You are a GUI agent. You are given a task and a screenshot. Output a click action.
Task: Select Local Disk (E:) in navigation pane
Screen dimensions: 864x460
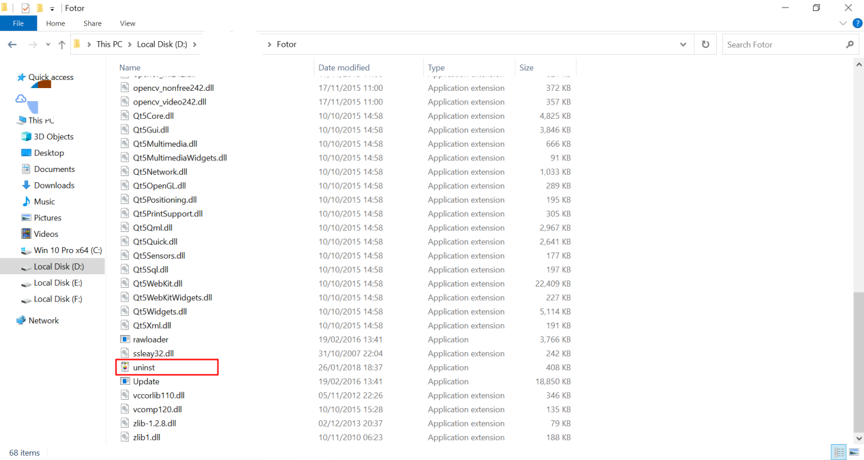[58, 283]
